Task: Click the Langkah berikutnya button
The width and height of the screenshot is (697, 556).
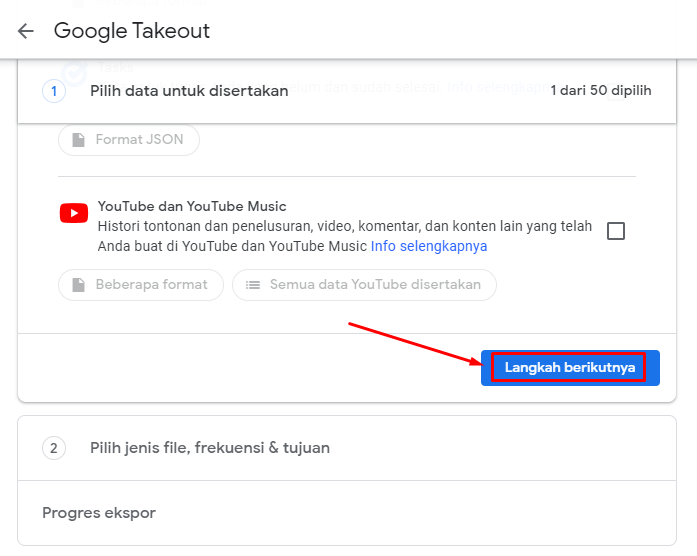Action: point(570,368)
